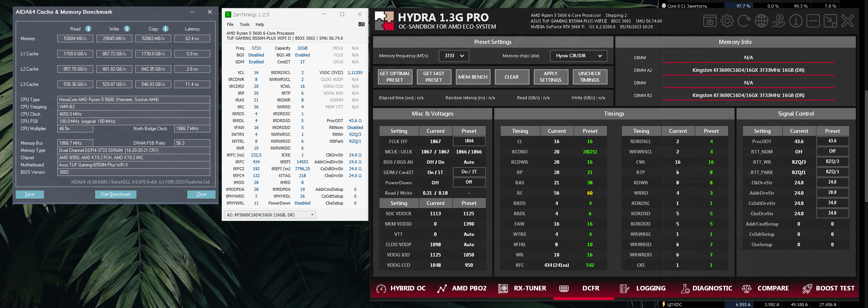868x308 pixels.
Task: Click the Memory Latency value 62.4 ns
Action: click(x=192, y=39)
